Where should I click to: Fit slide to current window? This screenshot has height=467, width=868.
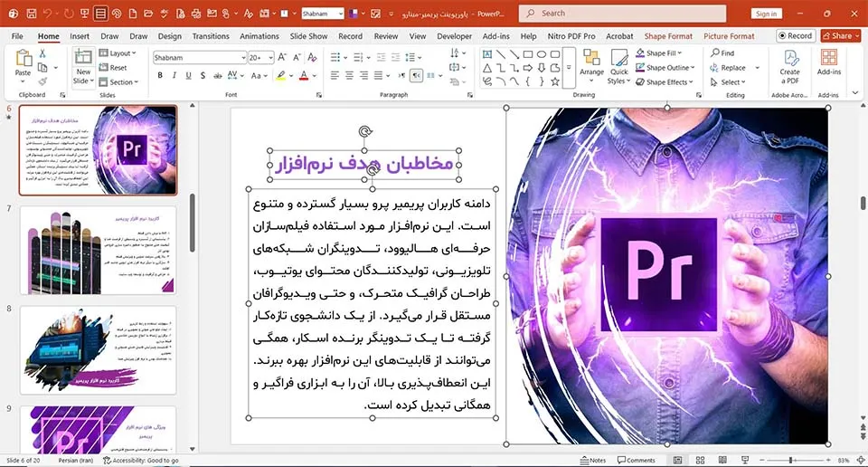tap(861, 461)
